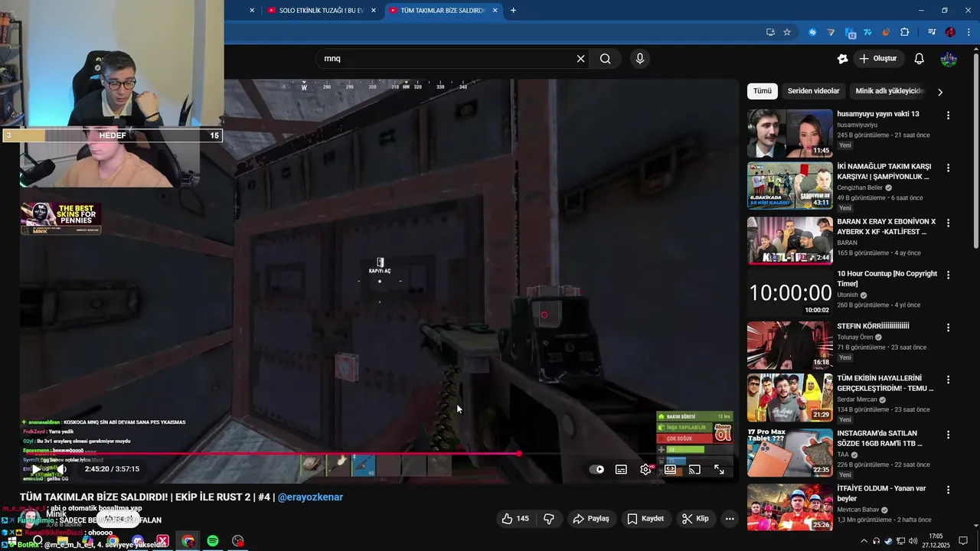Run search with the magnifier button
Viewport: 980px width, 551px height.
[606, 58]
